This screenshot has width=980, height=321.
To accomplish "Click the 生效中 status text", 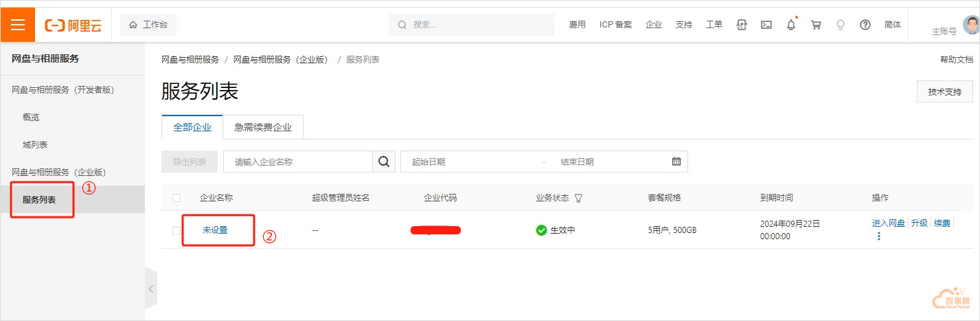I will 562,230.
